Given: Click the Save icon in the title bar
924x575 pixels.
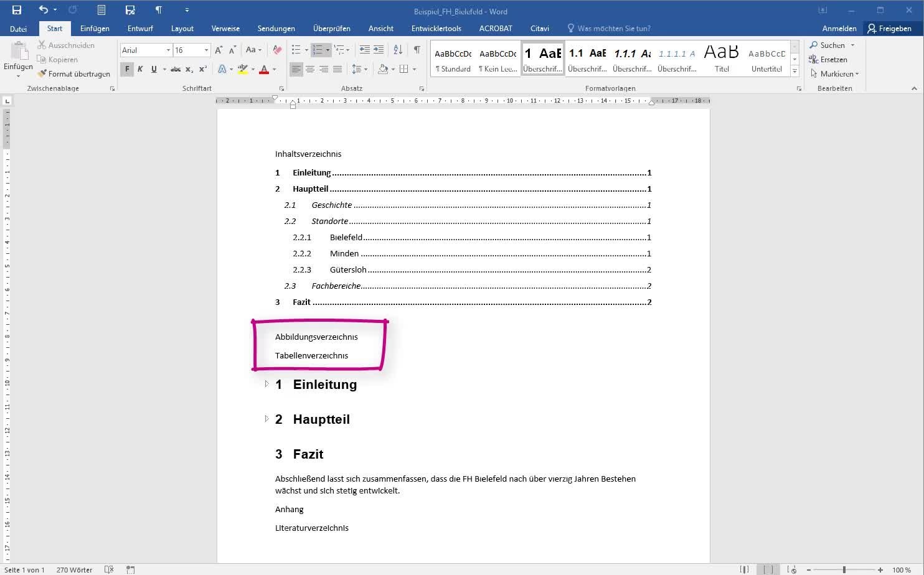Looking at the screenshot, I should point(16,10).
